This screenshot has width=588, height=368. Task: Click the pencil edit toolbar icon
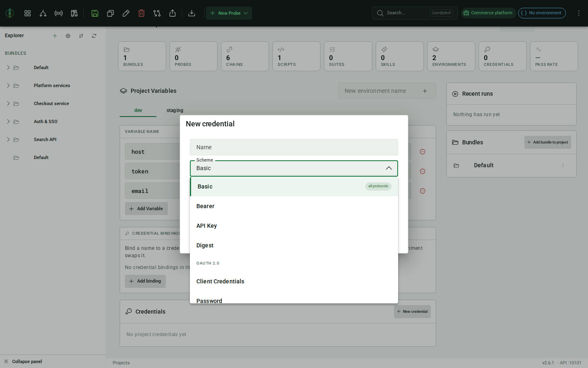coord(126,13)
